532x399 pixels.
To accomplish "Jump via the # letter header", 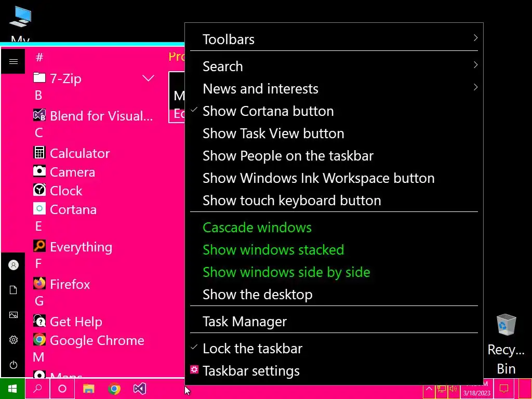I will click(x=39, y=57).
